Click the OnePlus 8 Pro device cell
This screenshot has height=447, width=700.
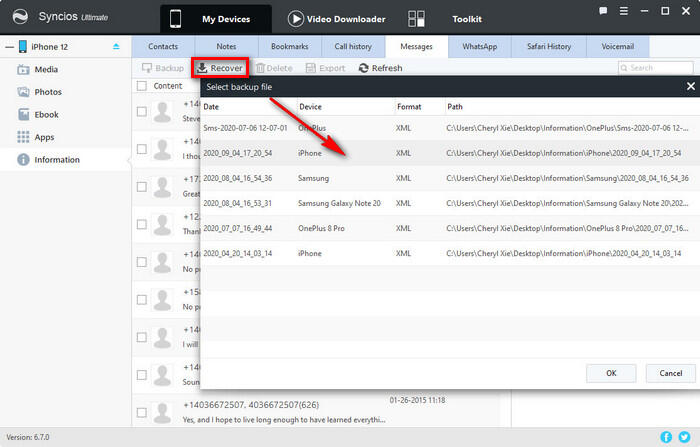321,228
